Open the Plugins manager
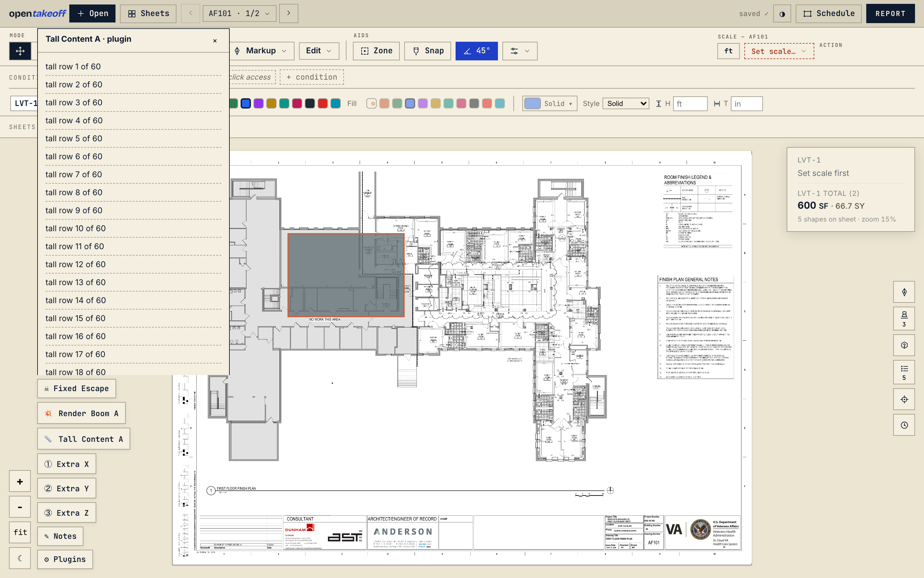The height and width of the screenshot is (578, 924). [65, 559]
